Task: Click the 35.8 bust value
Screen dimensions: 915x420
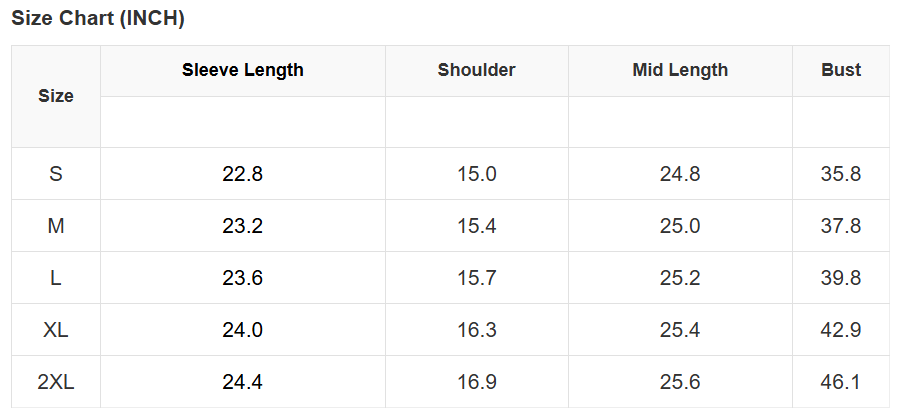Action: (x=841, y=174)
